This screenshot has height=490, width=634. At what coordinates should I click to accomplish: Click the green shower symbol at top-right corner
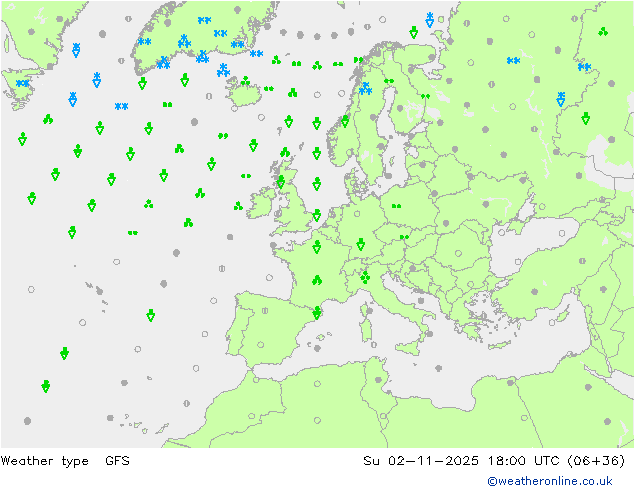[603, 32]
